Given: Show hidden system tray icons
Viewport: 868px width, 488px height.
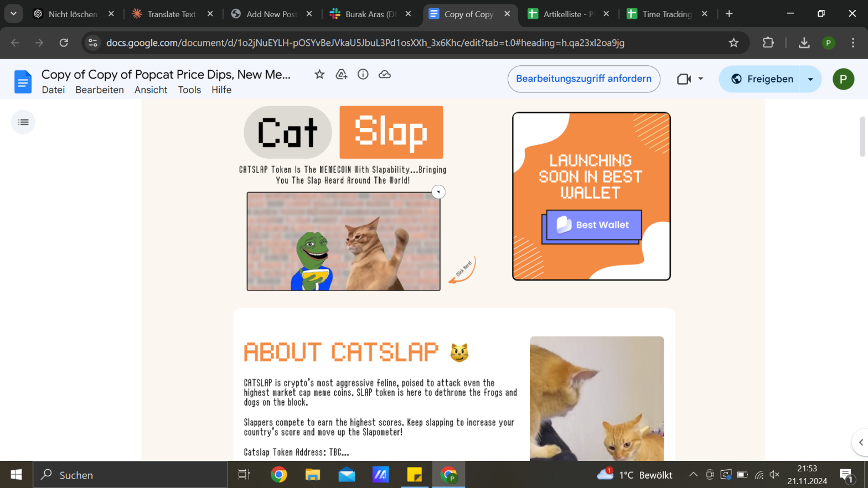Looking at the screenshot, I should click(693, 475).
